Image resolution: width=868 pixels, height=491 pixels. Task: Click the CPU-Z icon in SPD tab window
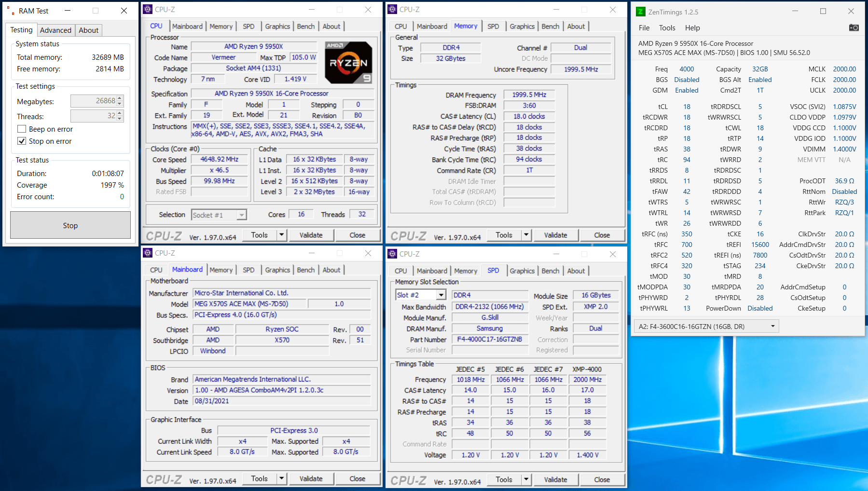393,254
